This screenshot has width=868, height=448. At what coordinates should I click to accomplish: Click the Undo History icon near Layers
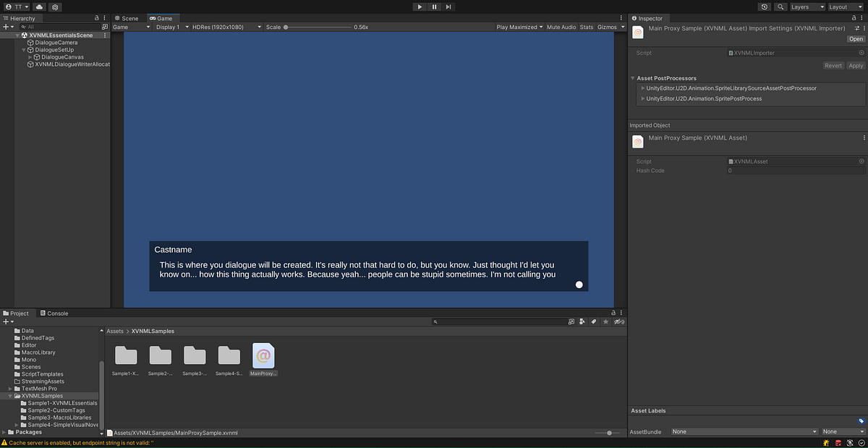764,7
